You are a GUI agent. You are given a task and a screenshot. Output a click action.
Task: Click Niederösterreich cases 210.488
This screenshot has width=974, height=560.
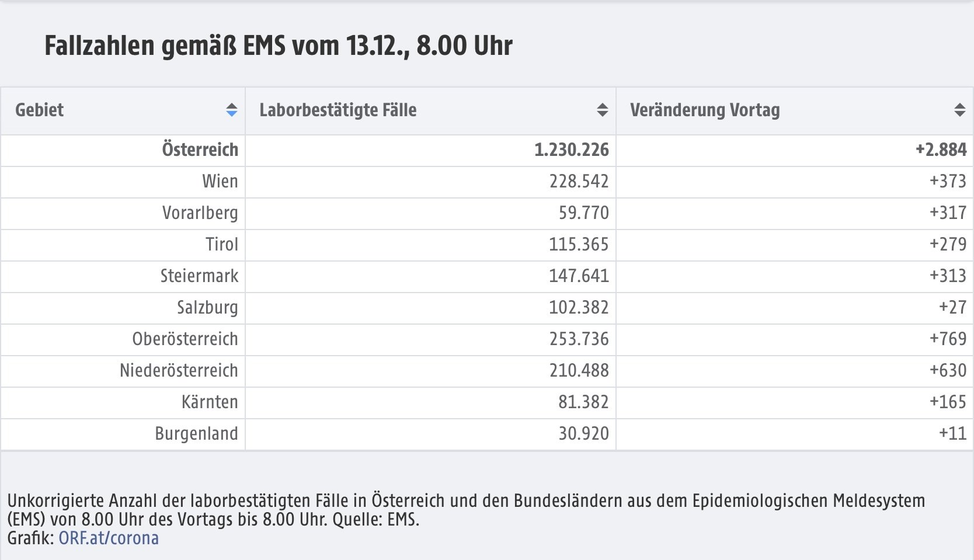(x=579, y=370)
